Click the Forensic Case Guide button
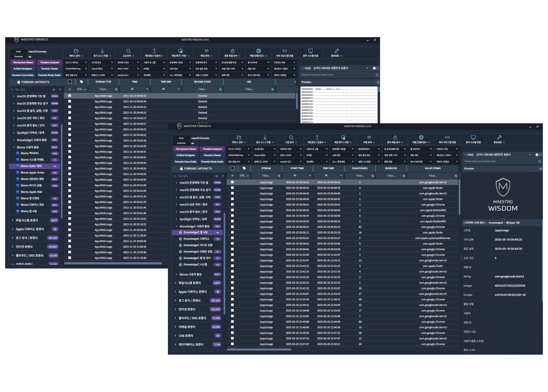 pyautogui.click(x=186, y=162)
